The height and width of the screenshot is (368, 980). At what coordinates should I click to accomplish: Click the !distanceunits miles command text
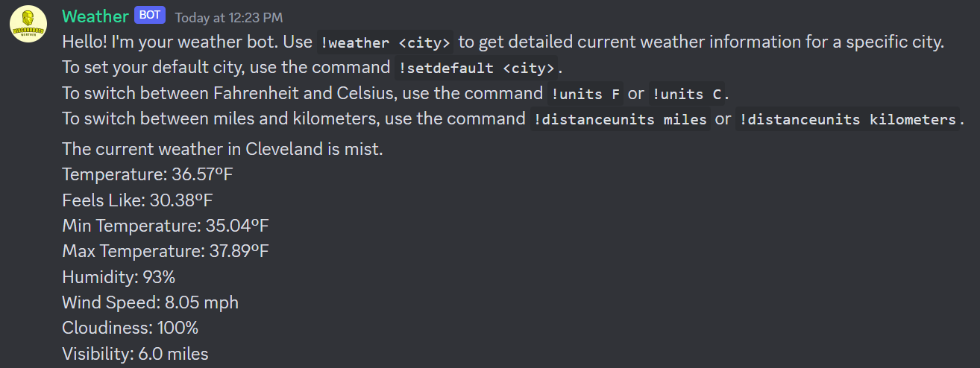(x=621, y=119)
